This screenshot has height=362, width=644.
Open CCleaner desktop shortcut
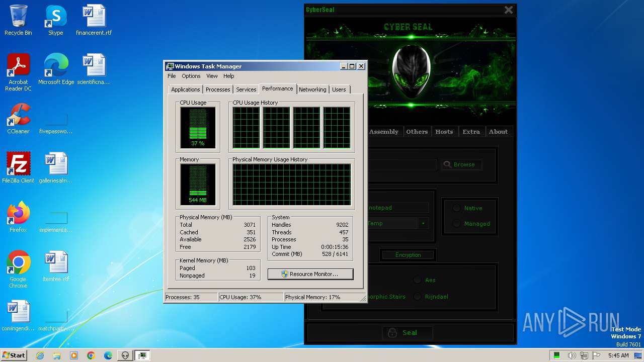(x=18, y=119)
